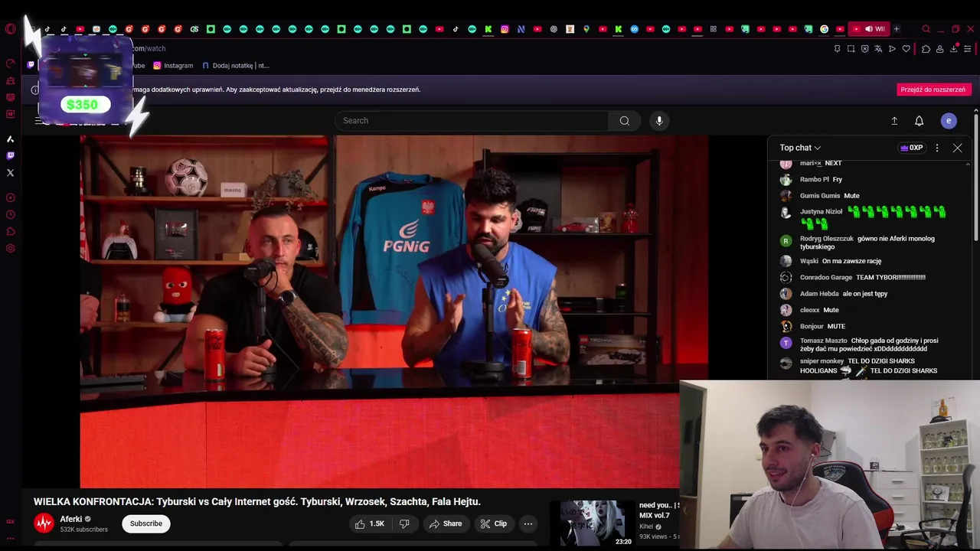The image size is (980, 551).
Task: Click the info icon on the extension notice bar
Action: point(35,90)
